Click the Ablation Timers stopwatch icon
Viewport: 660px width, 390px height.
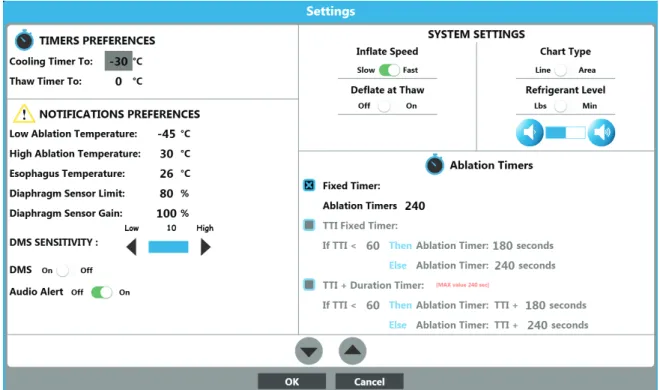[434, 164]
